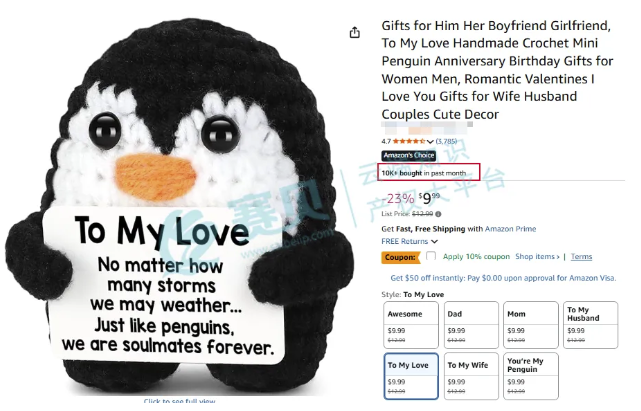Click the Shop items link
Viewport: 641px width, 411px height.
coord(537,256)
